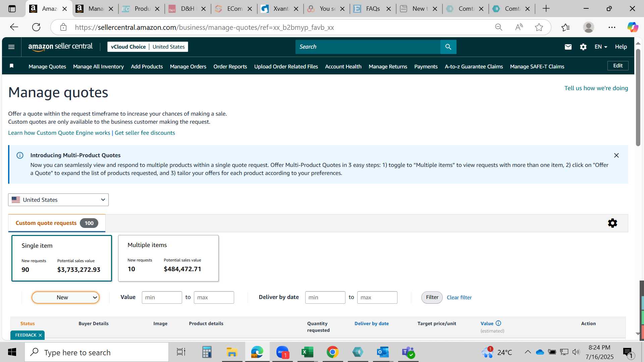Open the tab actions menu icon
Image resolution: width=644 pixels, height=362 pixels.
[x=12, y=9]
